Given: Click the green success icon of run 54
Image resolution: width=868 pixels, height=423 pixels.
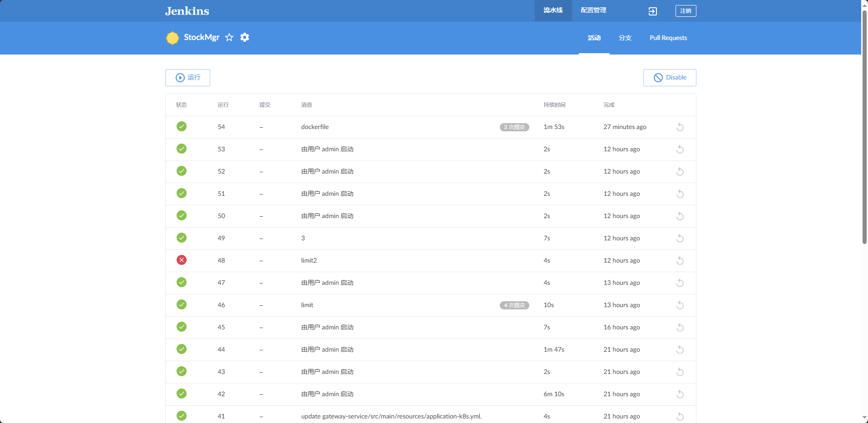Looking at the screenshot, I should 181,126.
